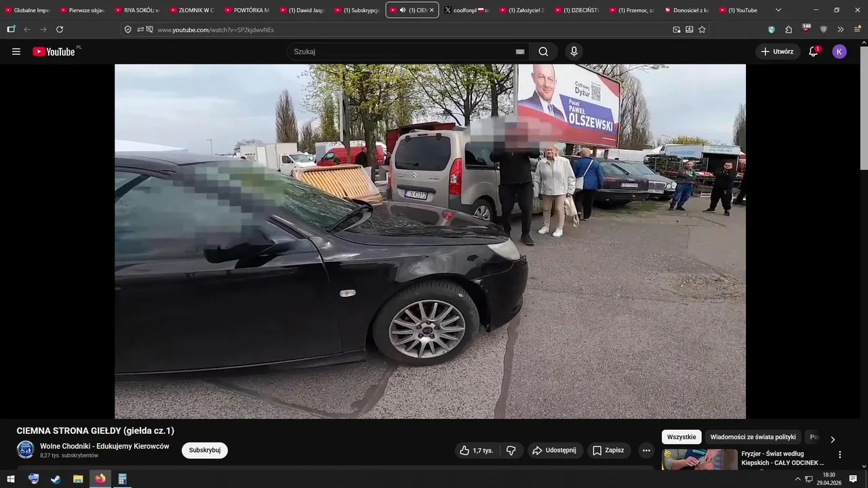868x488 pixels.
Task: Start voice search with microphone icon
Action: pyautogui.click(x=574, y=52)
